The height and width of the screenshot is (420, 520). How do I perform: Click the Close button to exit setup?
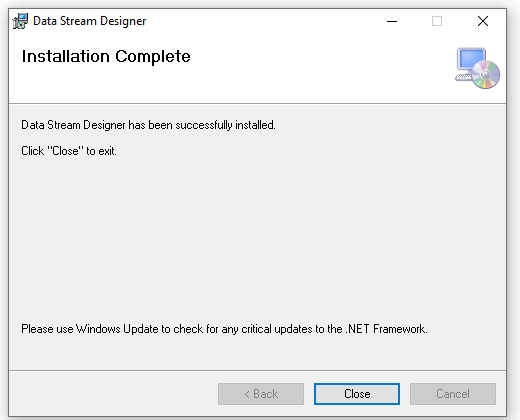pyautogui.click(x=357, y=394)
